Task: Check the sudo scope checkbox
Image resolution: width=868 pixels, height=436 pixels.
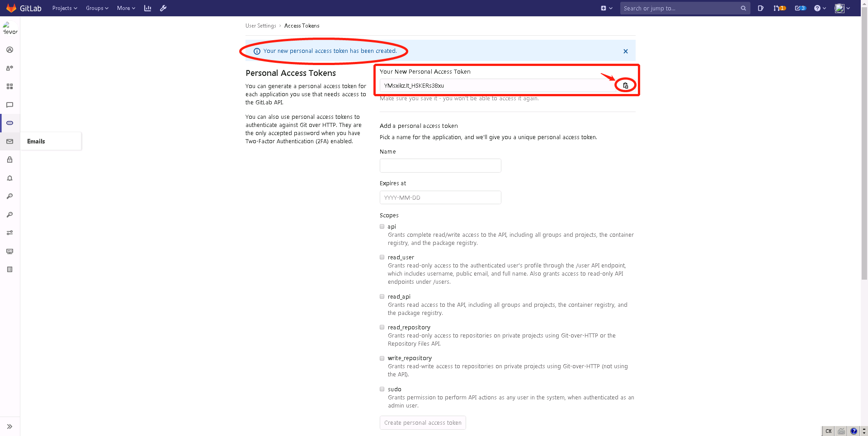Action: click(x=382, y=389)
